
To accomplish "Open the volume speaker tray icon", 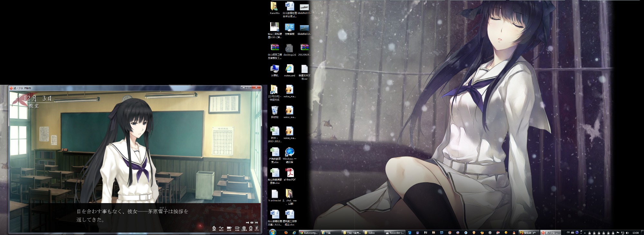I will [627, 233].
